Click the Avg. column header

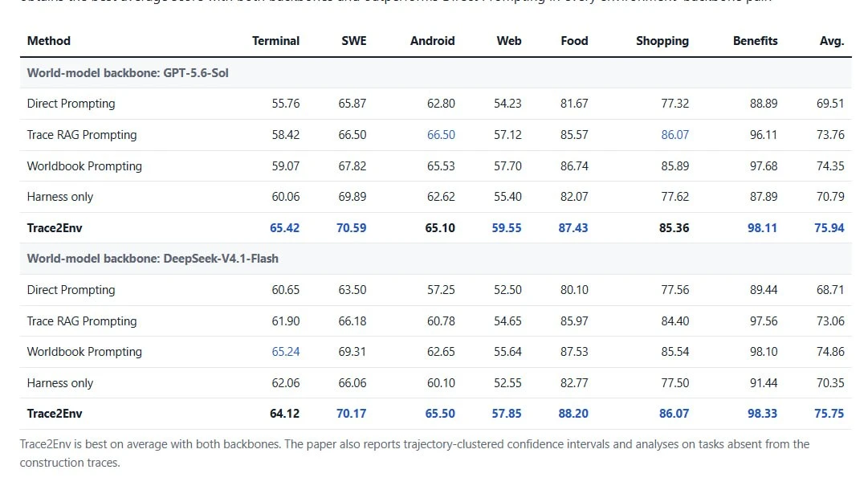tap(831, 41)
